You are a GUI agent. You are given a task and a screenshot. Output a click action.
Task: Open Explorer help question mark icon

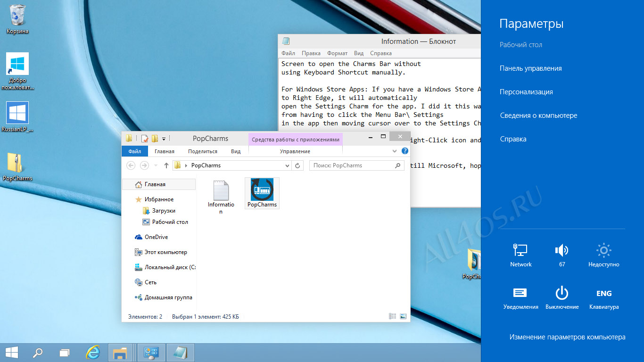click(x=405, y=151)
